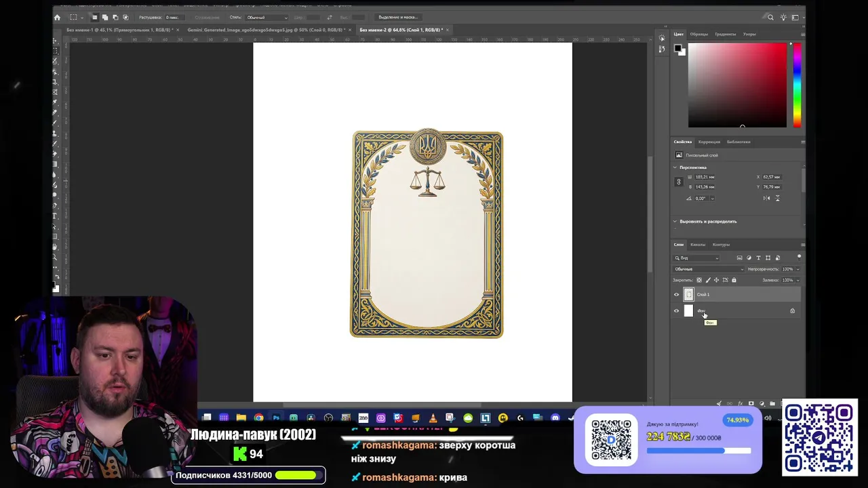Select the Zoom tool
Viewport: 868px width, 488px height.
pyautogui.click(x=55, y=258)
